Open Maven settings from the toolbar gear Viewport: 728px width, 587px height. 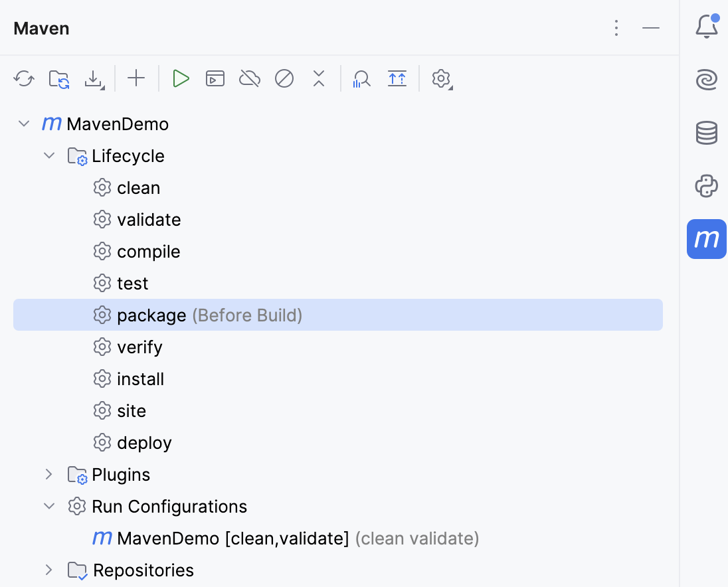pos(441,78)
